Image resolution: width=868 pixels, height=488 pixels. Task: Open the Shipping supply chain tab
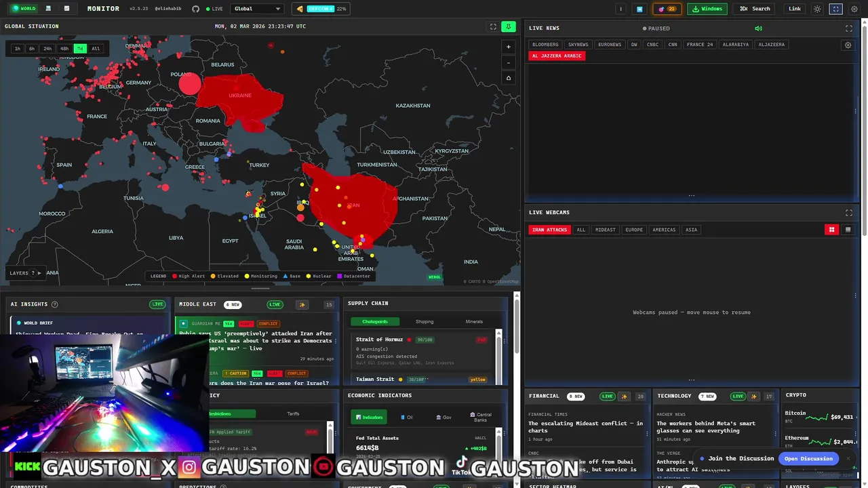pyautogui.click(x=425, y=321)
